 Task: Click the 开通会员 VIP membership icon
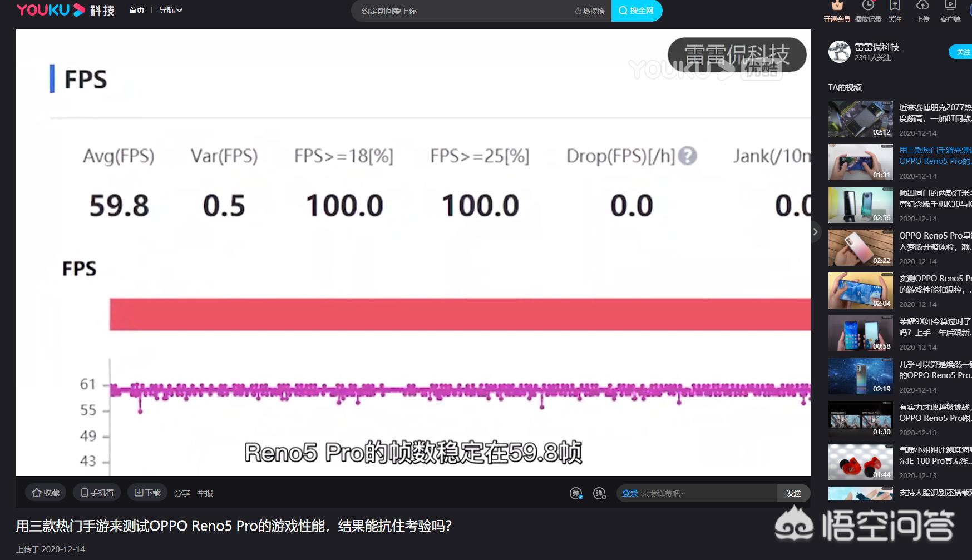coord(838,10)
